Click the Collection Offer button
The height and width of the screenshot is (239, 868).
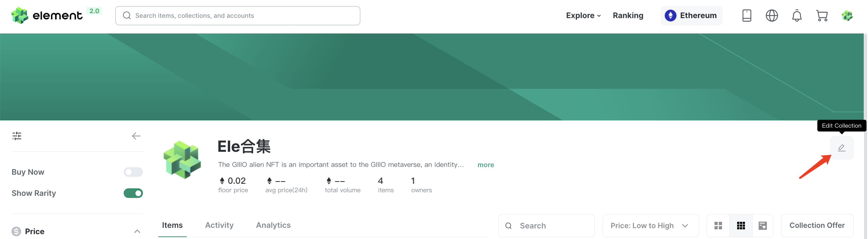817,225
